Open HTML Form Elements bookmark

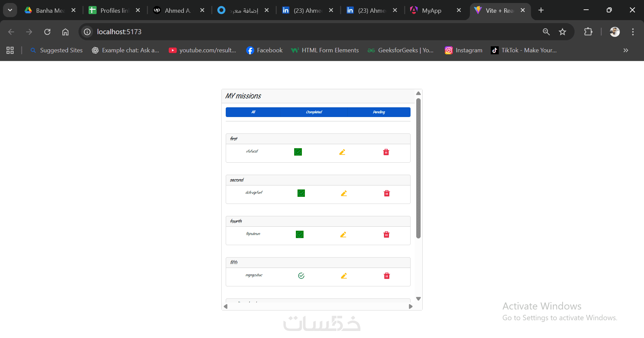(325, 50)
